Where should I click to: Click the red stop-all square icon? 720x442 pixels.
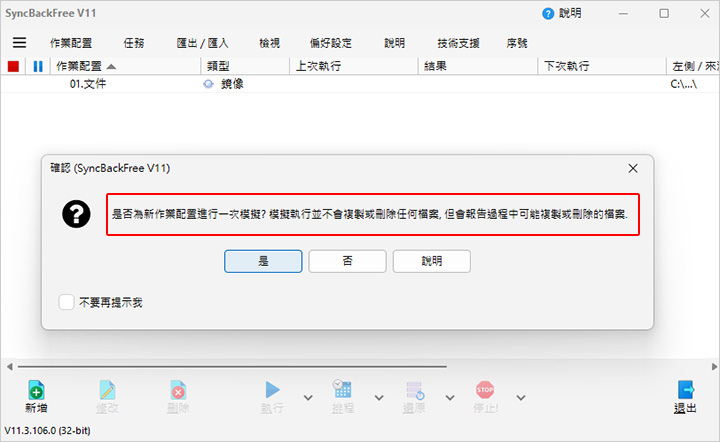click(13, 67)
